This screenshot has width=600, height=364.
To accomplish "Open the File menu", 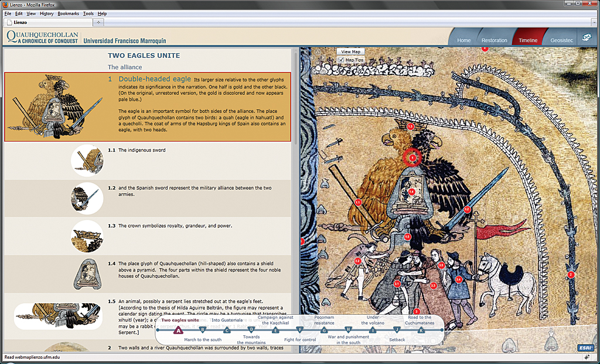I will [8, 13].
